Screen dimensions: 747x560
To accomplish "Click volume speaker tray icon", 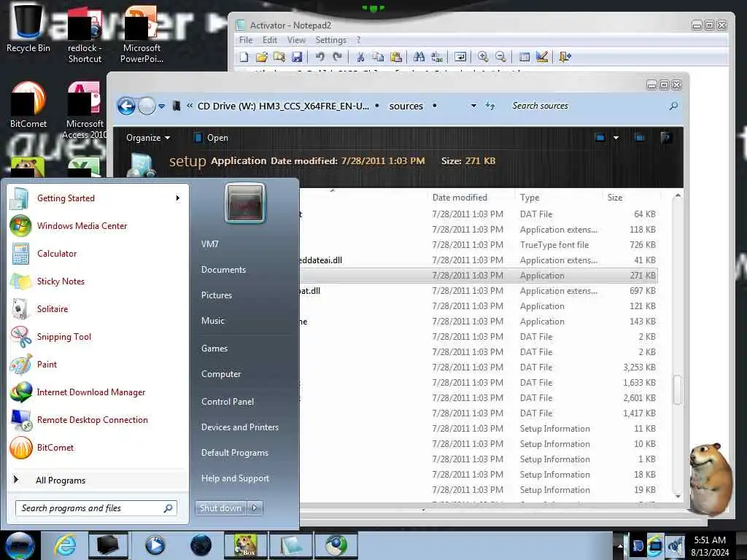I will point(676,546).
